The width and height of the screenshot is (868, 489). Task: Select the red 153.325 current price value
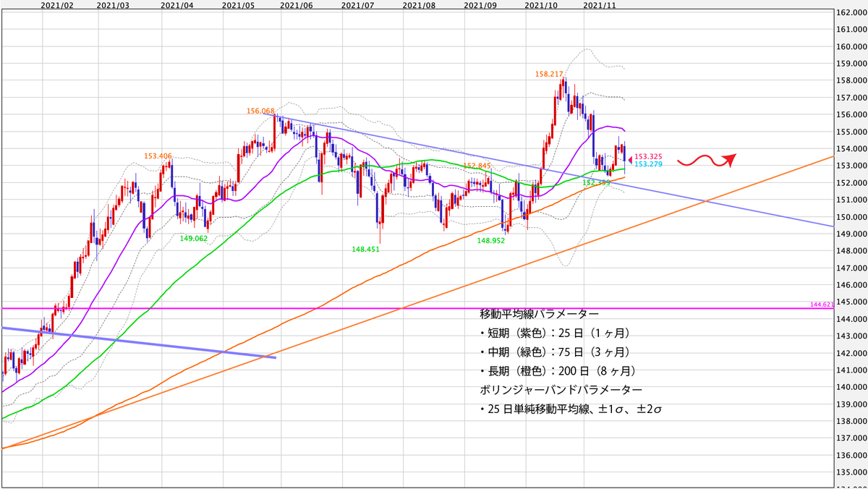click(x=649, y=157)
